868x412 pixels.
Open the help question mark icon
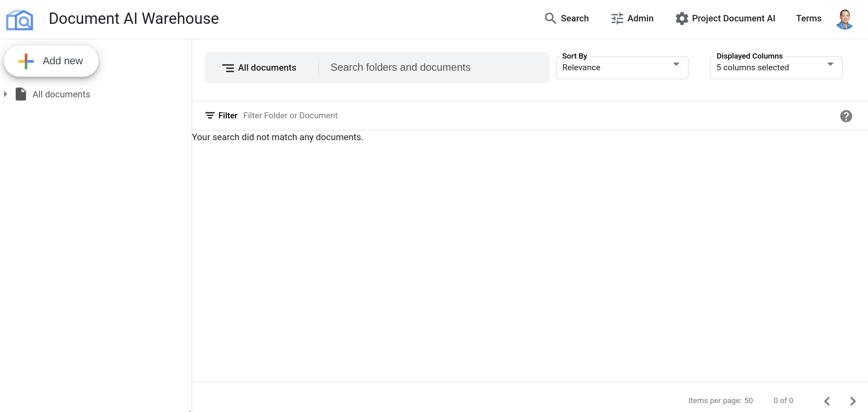846,116
